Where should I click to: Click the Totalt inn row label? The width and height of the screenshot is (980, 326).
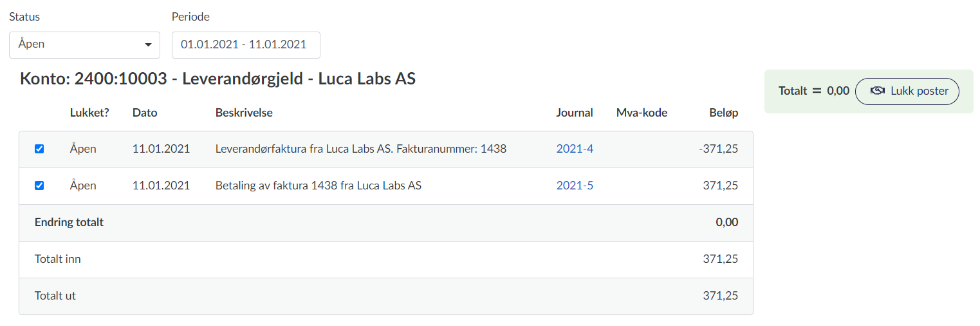(x=58, y=259)
